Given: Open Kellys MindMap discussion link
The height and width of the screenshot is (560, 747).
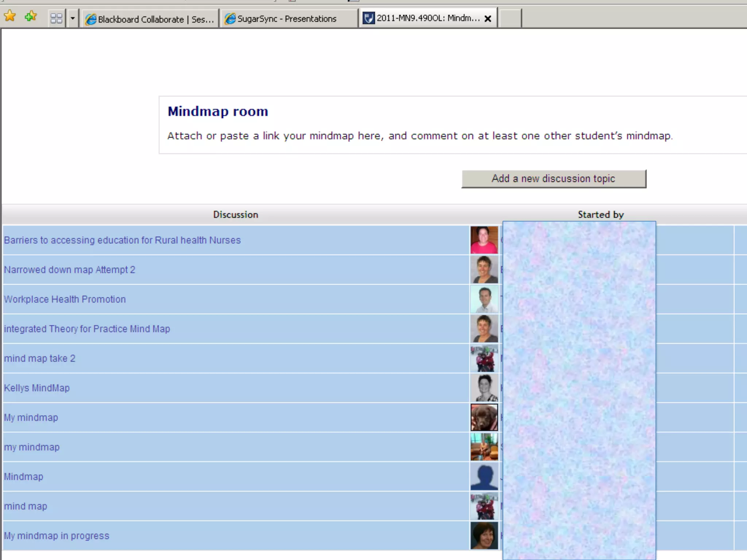Looking at the screenshot, I should [36, 388].
